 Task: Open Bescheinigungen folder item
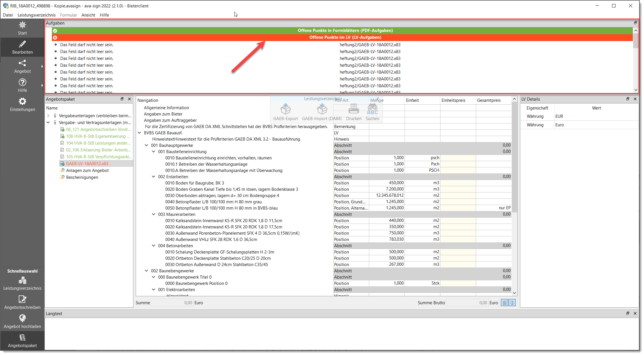82,177
